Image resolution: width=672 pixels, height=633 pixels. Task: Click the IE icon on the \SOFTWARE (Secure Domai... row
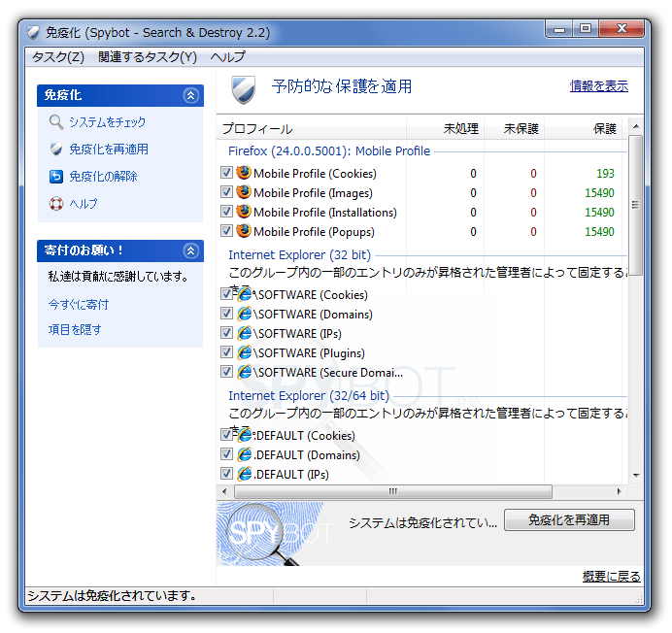[x=245, y=372]
